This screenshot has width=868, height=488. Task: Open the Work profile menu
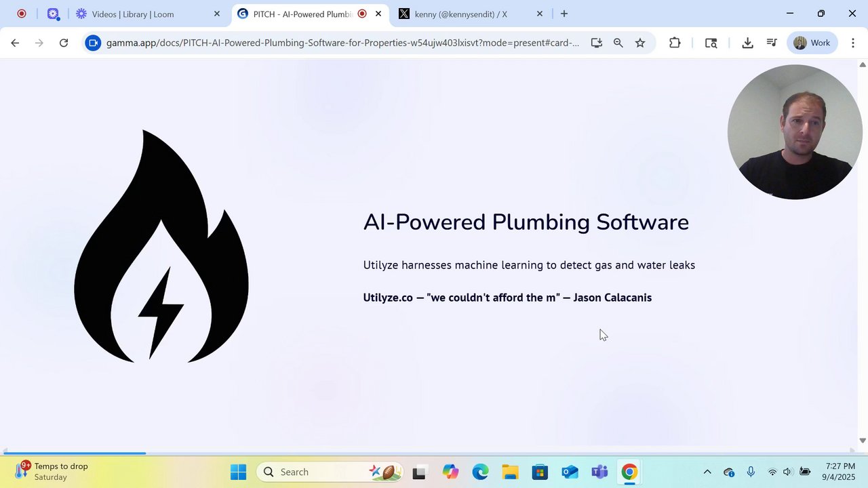coord(812,43)
